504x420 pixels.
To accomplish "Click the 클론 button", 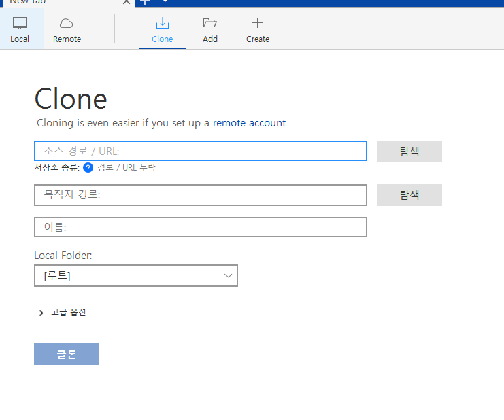I will [x=67, y=354].
